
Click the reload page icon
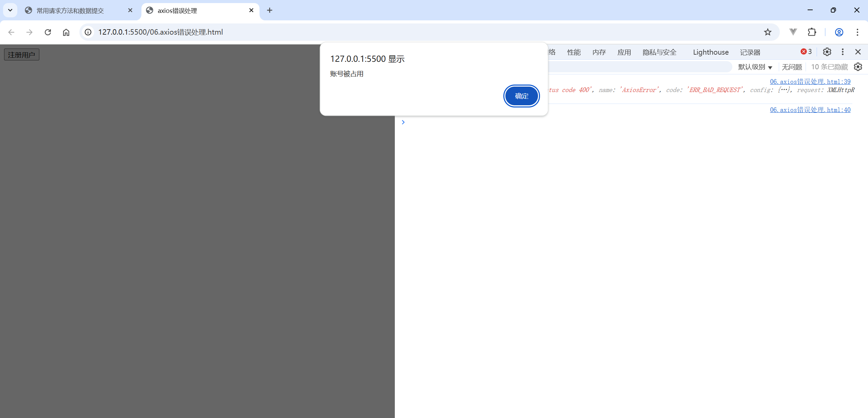click(x=48, y=32)
